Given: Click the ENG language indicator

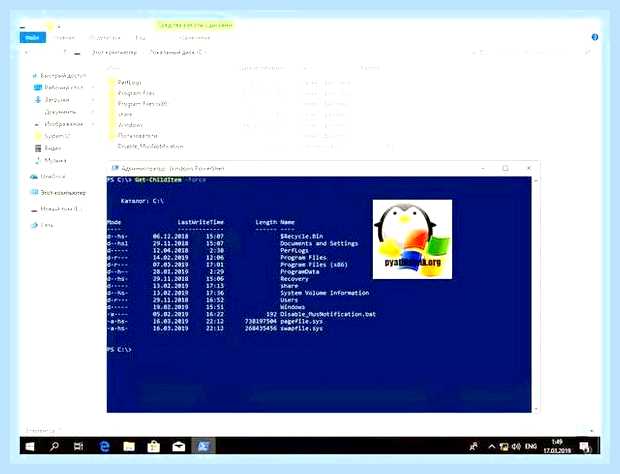Looking at the screenshot, I should point(531,446).
